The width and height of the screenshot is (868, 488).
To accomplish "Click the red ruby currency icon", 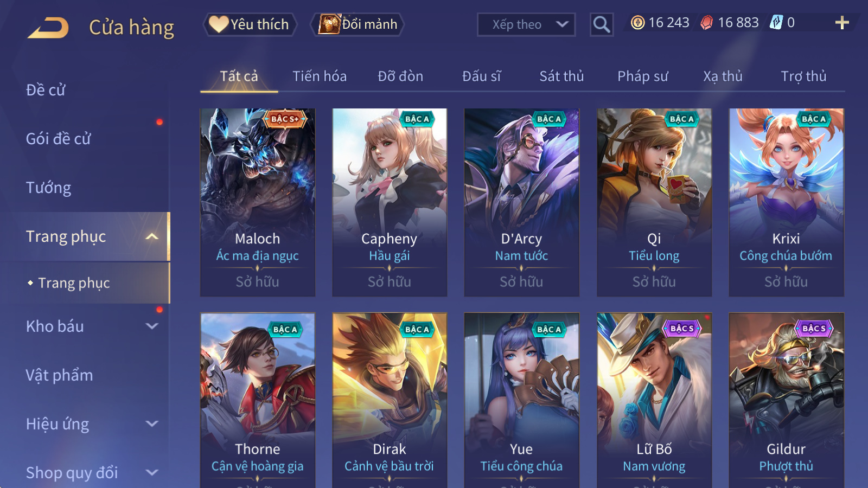I will (x=706, y=23).
